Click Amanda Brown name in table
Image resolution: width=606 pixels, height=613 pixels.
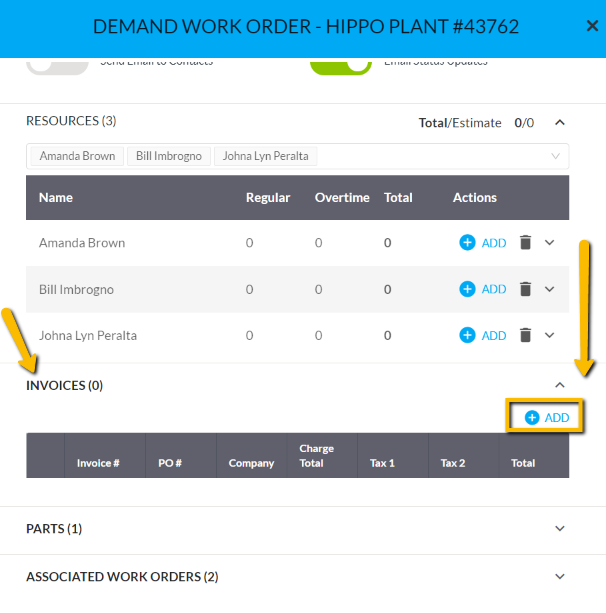pos(82,243)
